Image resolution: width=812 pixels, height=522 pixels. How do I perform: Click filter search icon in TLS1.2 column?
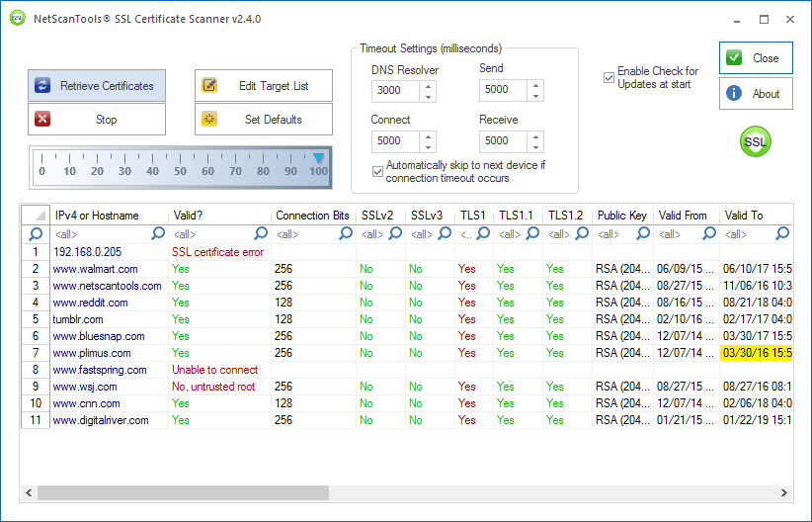pyautogui.click(x=582, y=233)
